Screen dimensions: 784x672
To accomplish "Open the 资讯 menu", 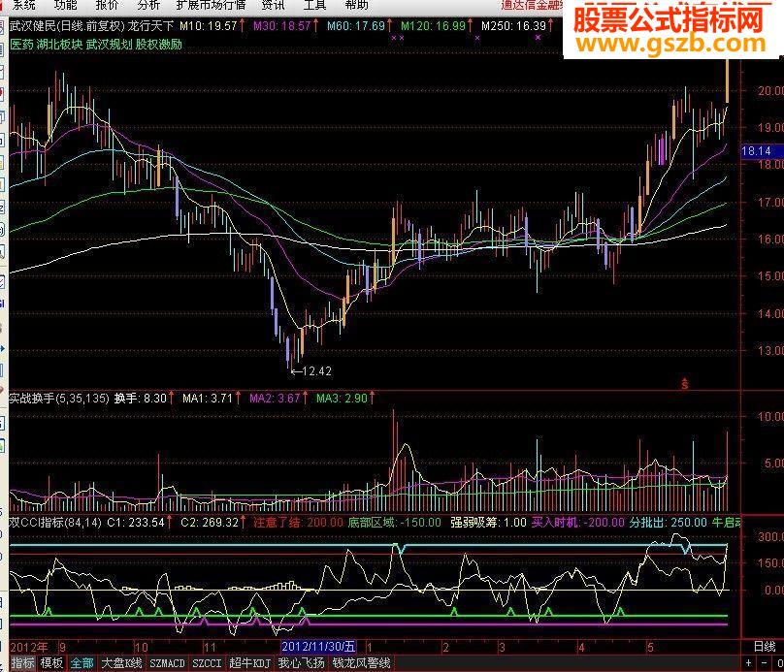I will [273, 5].
